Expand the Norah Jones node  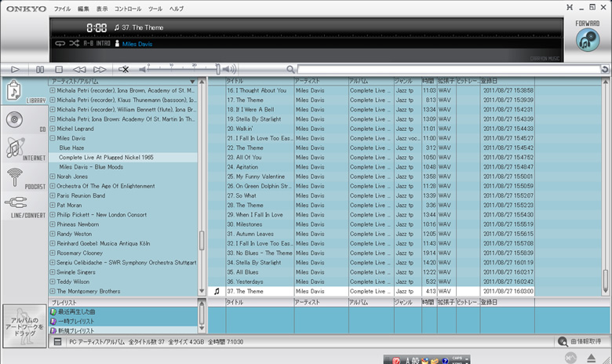pos(53,177)
